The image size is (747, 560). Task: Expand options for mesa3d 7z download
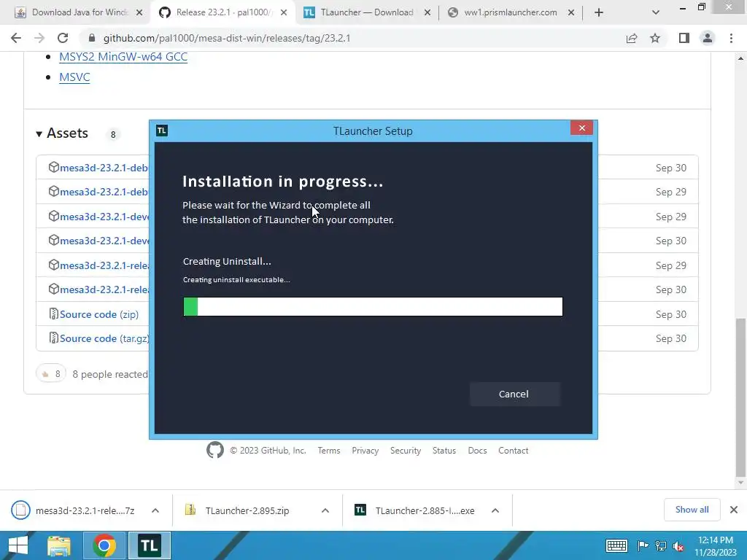(155, 510)
